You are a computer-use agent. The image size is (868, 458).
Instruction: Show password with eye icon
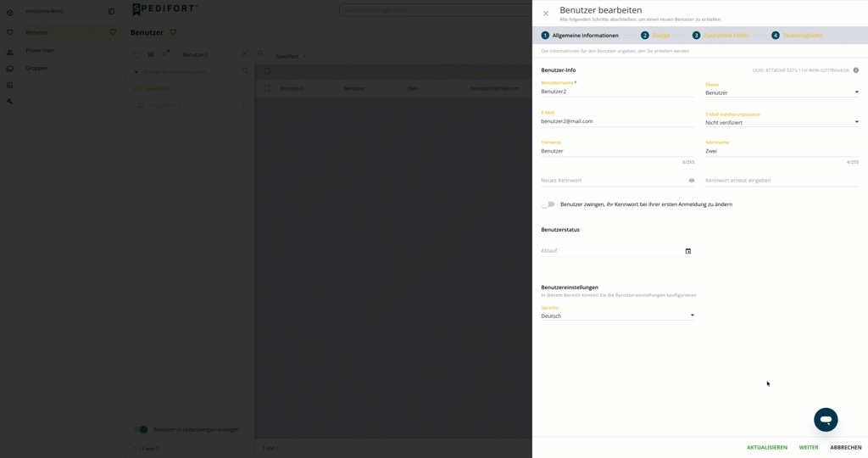coord(692,181)
